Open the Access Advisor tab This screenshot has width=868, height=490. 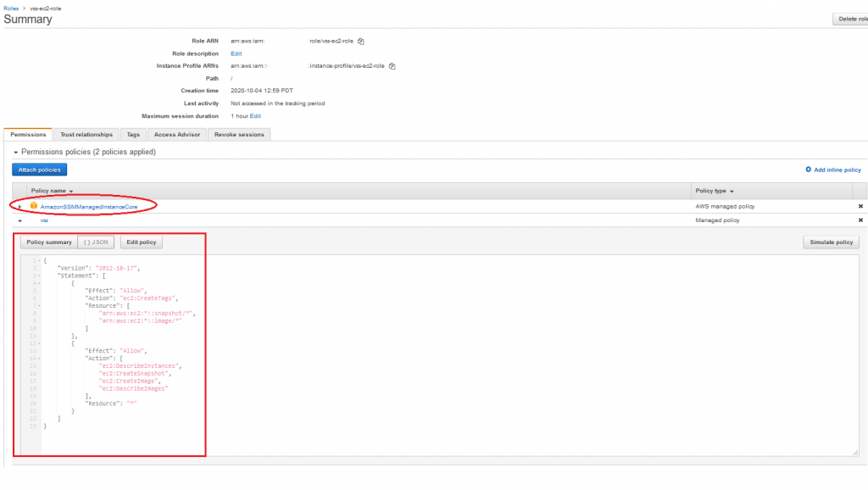pos(176,134)
